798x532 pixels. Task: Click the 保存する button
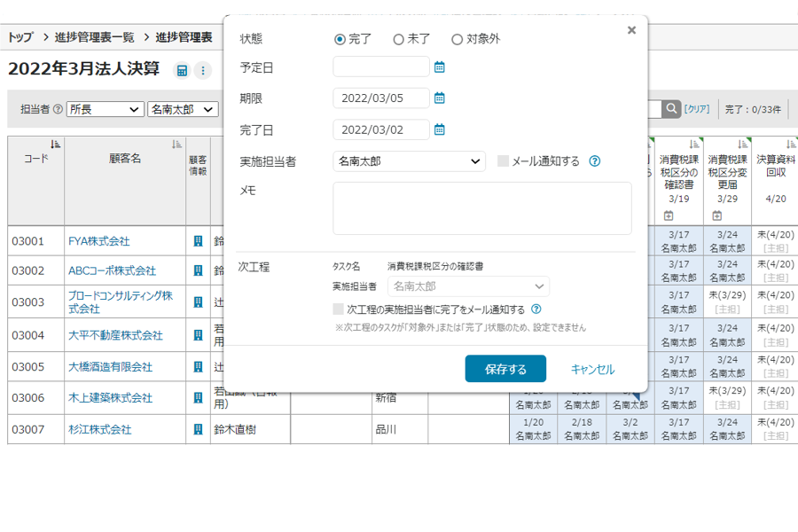point(505,369)
